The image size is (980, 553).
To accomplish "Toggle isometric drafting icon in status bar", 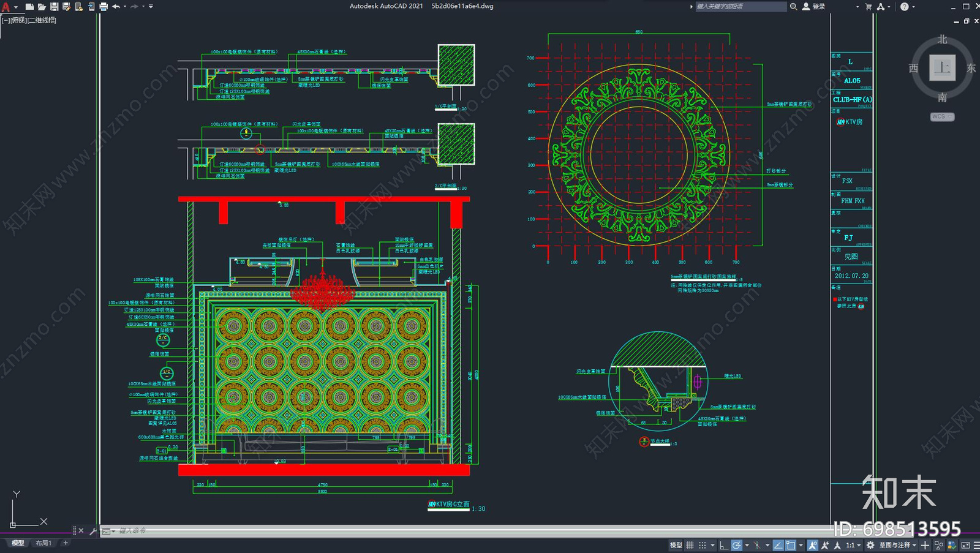I will 757,545.
